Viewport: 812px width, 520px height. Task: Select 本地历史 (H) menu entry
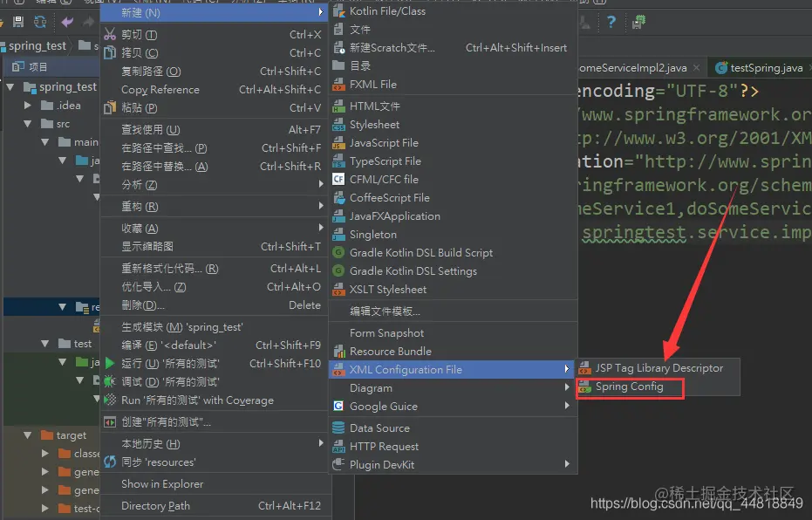click(x=214, y=444)
